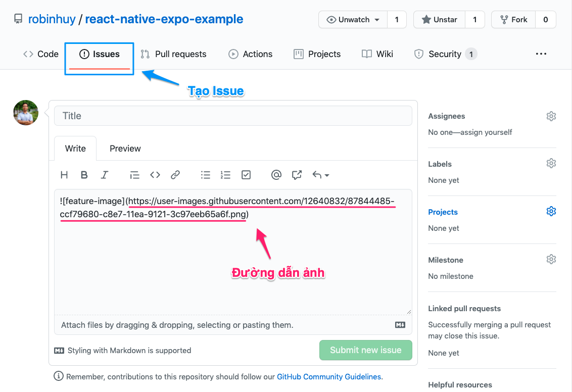Viewport: 572px width, 392px height.
Task: Click the 'Linked pull requests' heading
Action: [464, 309]
